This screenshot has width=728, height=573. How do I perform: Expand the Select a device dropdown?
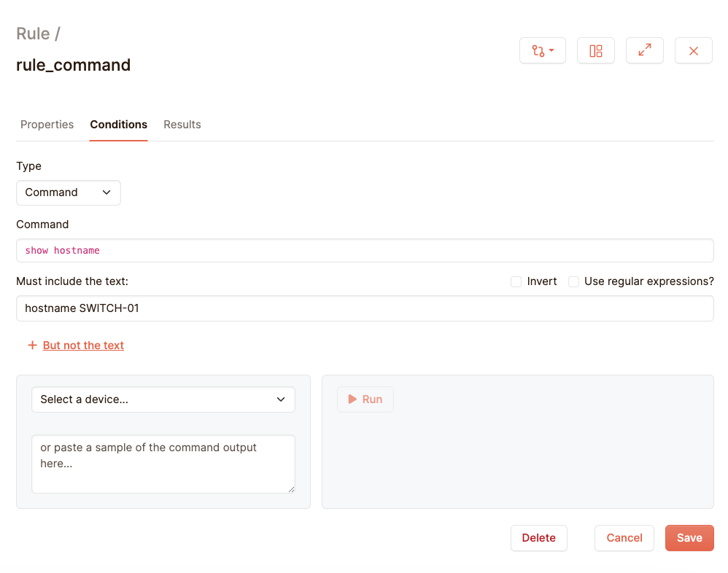pos(163,399)
